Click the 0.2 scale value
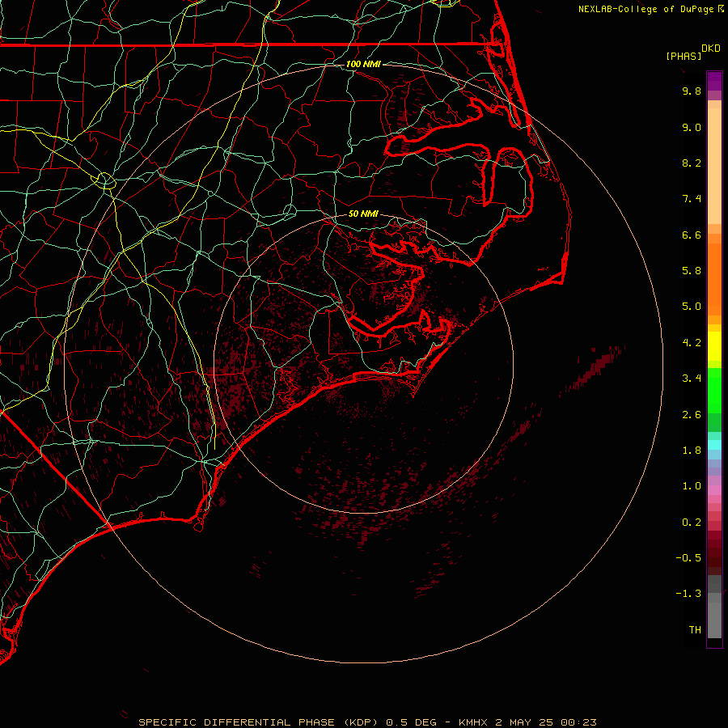 [692, 523]
